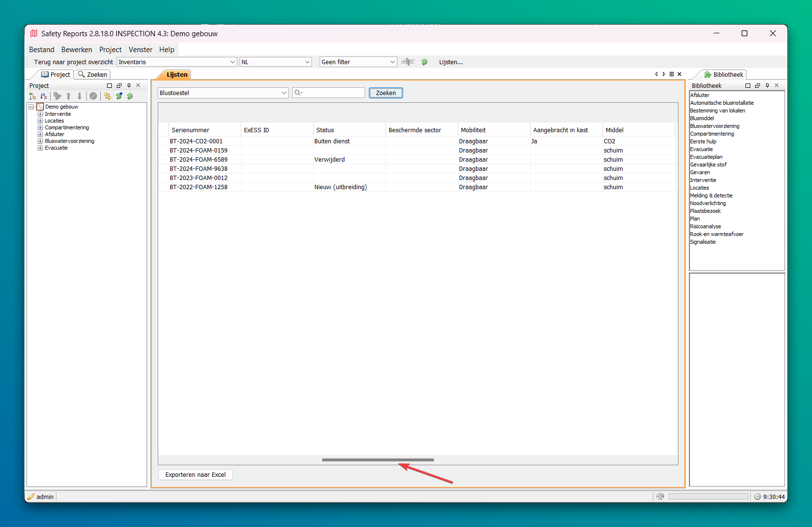Open the Bewerken menu
This screenshot has height=527, width=812.
[x=76, y=50]
